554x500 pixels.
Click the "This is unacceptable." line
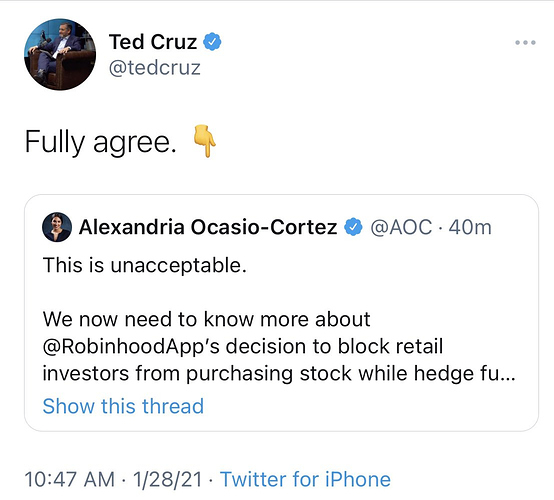click(145, 265)
